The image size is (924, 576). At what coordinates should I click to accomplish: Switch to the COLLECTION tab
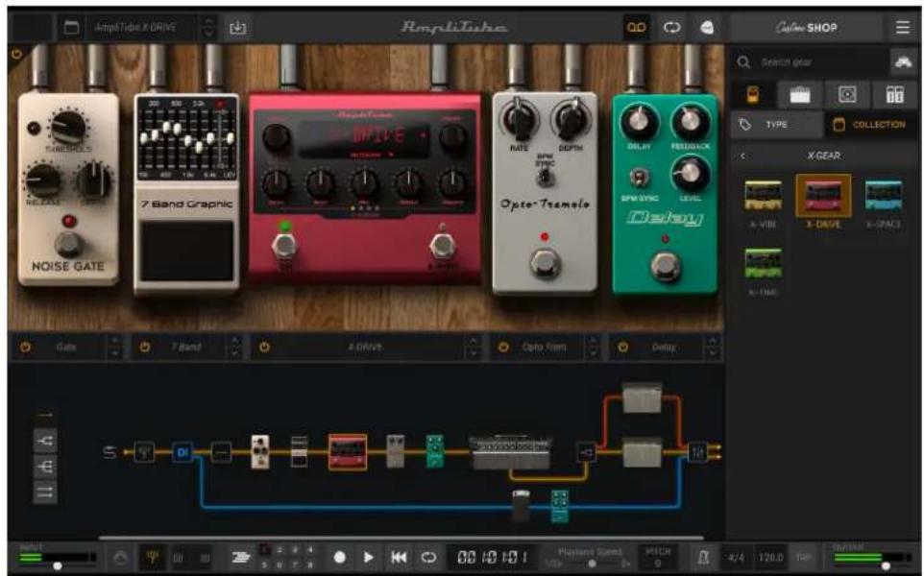871,124
